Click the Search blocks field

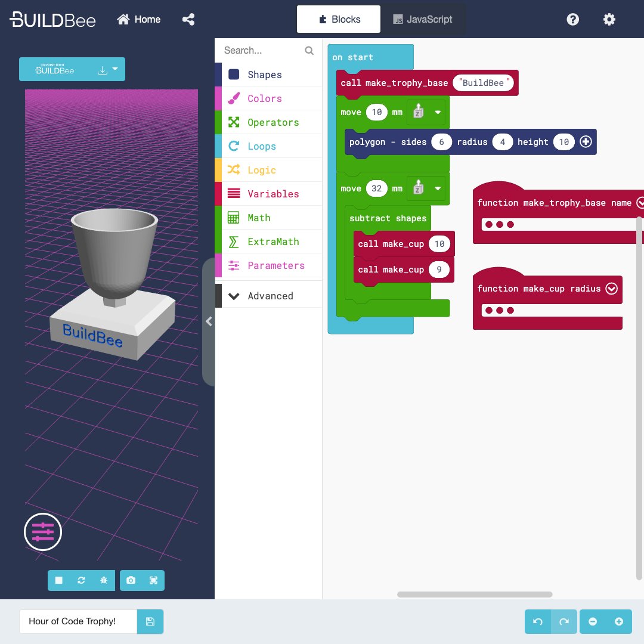tap(263, 51)
